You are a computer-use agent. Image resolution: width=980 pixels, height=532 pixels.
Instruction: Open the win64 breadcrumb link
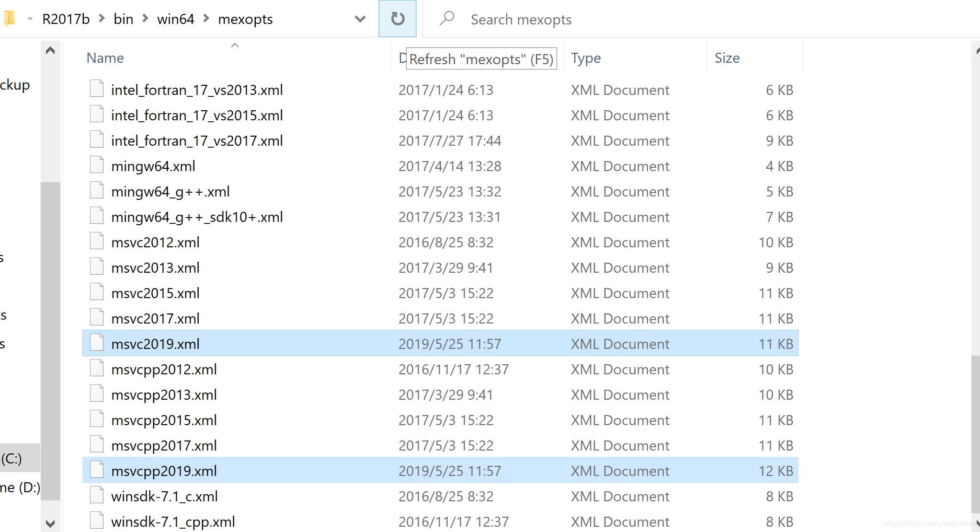click(175, 19)
